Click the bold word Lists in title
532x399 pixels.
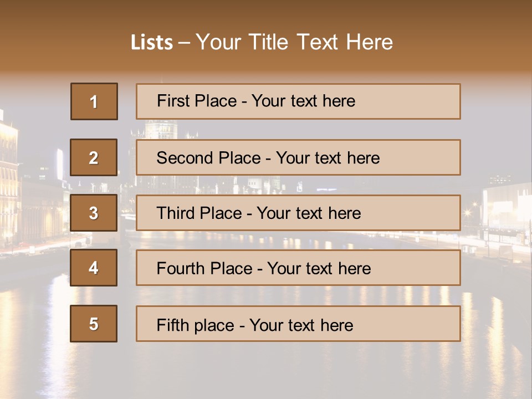click(152, 42)
